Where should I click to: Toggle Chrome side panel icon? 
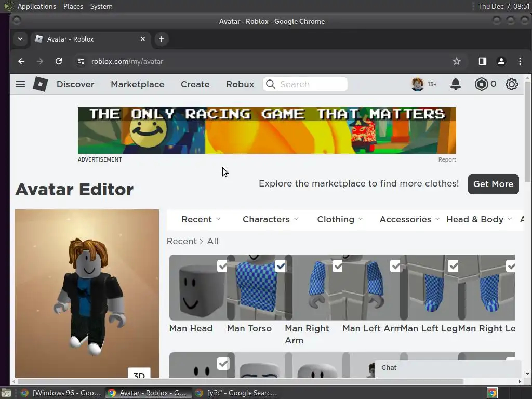[x=483, y=61]
